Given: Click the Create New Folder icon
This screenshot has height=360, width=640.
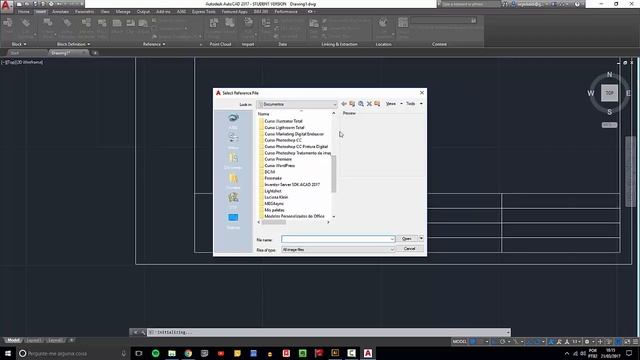Looking at the screenshot, I should (x=377, y=104).
